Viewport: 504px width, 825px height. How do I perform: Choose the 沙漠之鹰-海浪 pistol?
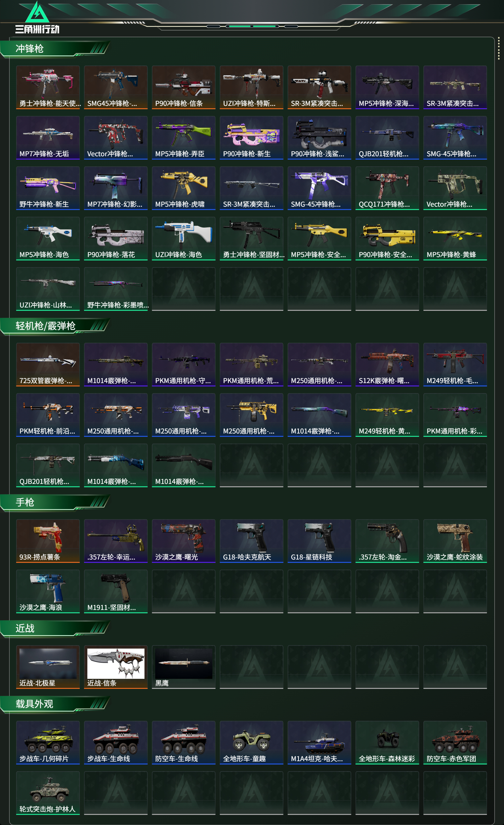[x=48, y=591]
